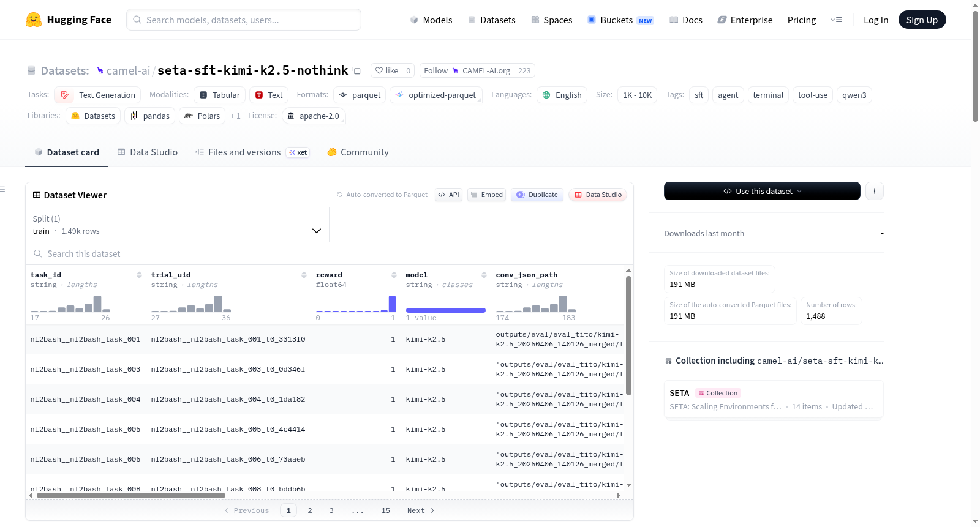Open Buckets in top navigation
The width and height of the screenshot is (980, 527).
point(620,20)
